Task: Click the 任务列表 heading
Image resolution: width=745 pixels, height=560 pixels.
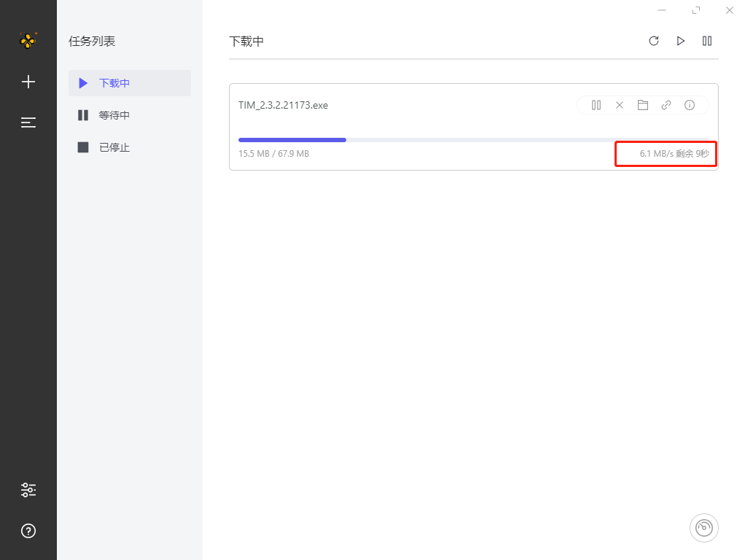Action: coord(92,42)
